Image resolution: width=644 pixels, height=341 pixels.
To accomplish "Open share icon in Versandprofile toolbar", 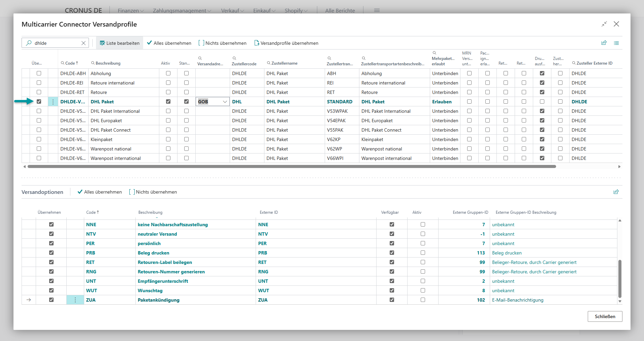I will (604, 43).
